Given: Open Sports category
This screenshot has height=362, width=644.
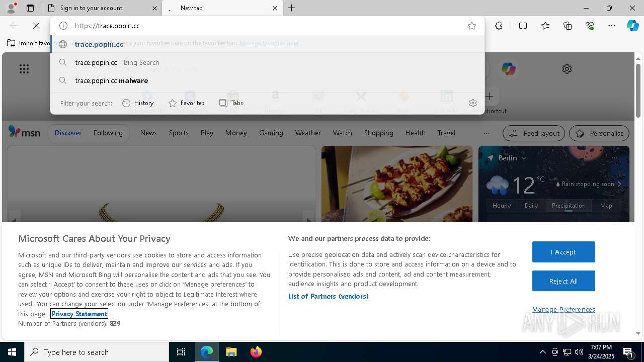Looking at the screenshot, I should tap(179, 133).
